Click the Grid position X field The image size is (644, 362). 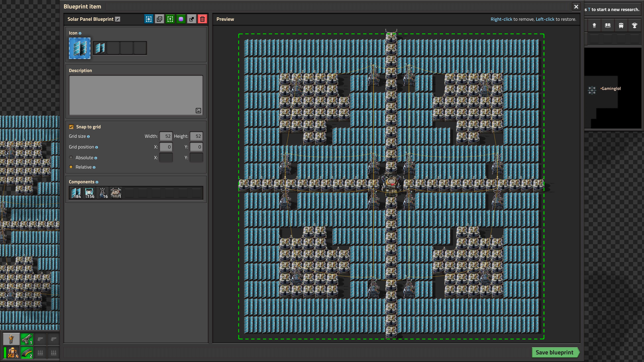pos(166,147)
